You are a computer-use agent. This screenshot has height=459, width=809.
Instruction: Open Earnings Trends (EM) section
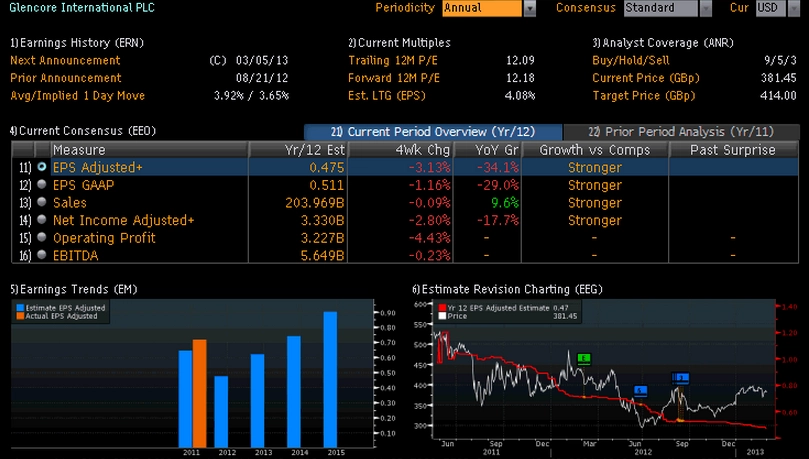coord(73,289)
